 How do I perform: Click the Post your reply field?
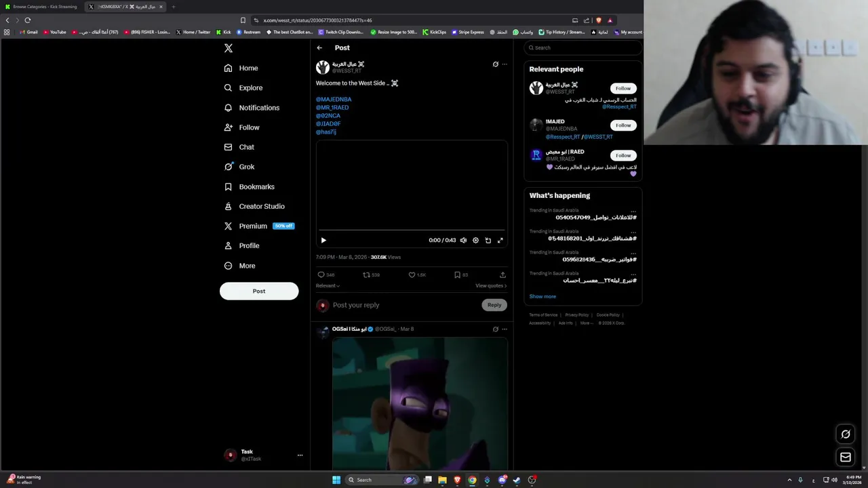[x=406, y=305]
